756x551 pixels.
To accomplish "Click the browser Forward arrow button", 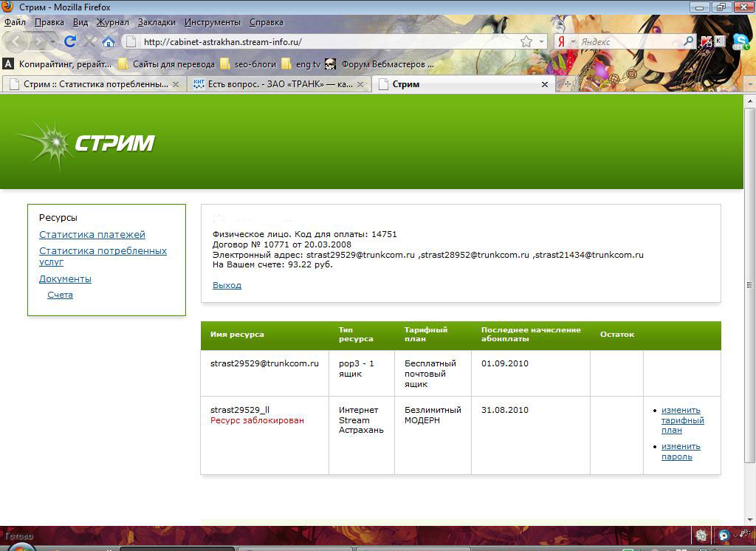I will (x=38, y=42).
